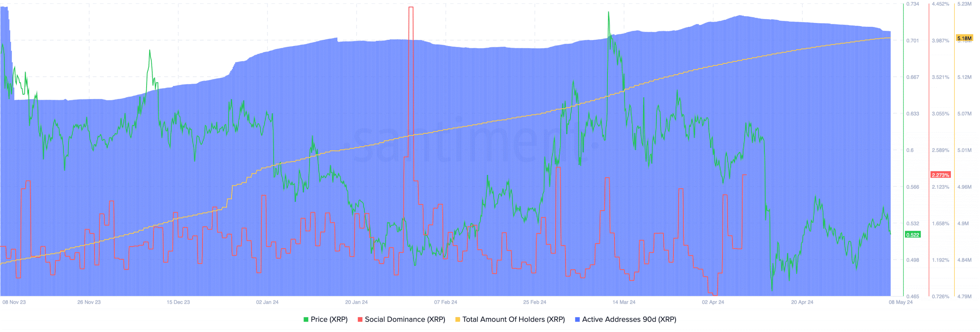Click the yellow 5.18M holders badge
The width and height of the screenshot is (980, 332).
click(x=964, y=38)
